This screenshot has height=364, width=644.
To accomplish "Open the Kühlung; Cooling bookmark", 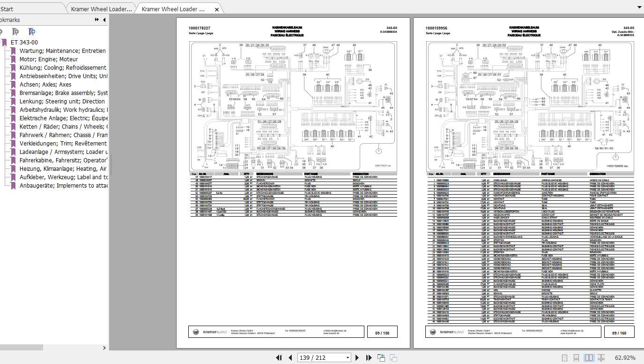I will (x=63, y=67).
